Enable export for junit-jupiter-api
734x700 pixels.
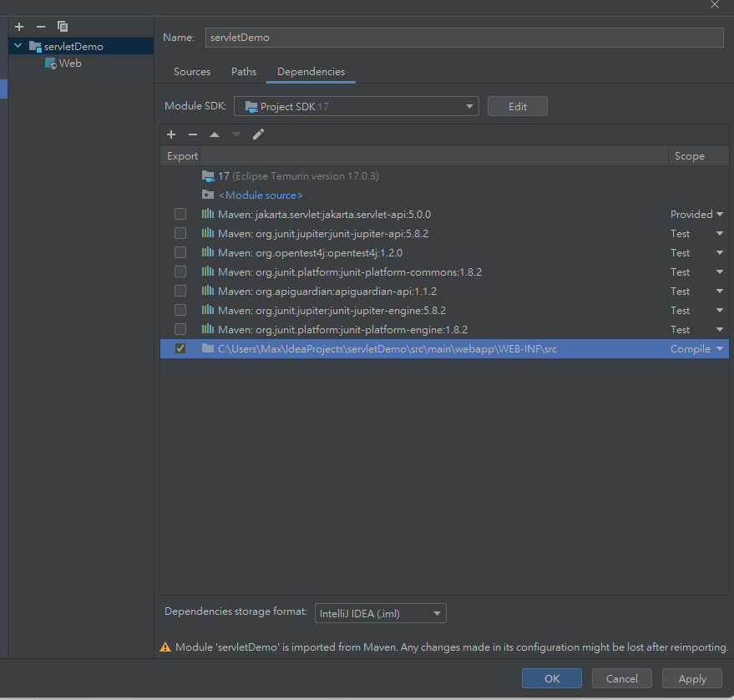180,233
